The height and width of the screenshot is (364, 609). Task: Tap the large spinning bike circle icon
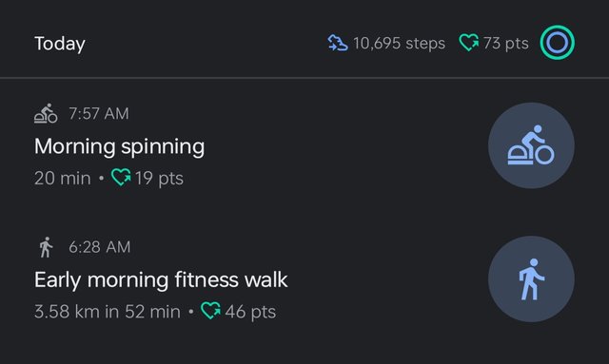click(x=531, y=145)
